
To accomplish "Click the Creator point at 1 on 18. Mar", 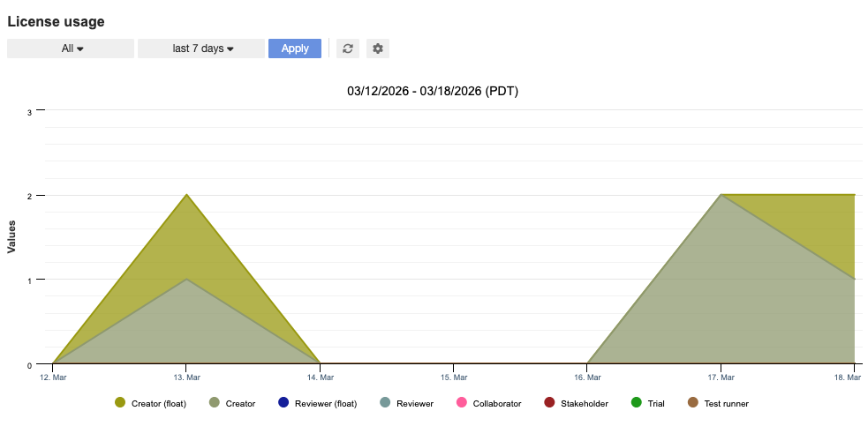I will 854,280.
